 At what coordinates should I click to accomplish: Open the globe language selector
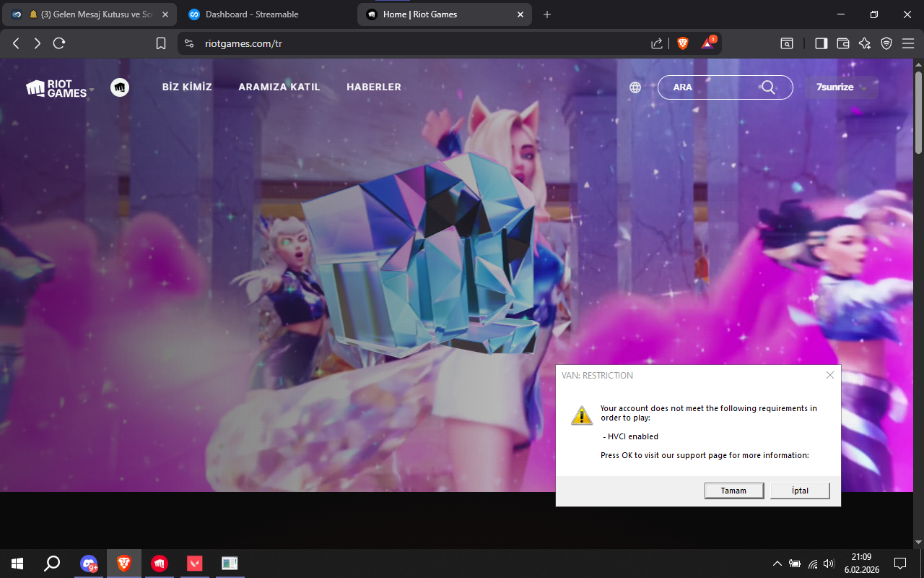tap(635, 87)
